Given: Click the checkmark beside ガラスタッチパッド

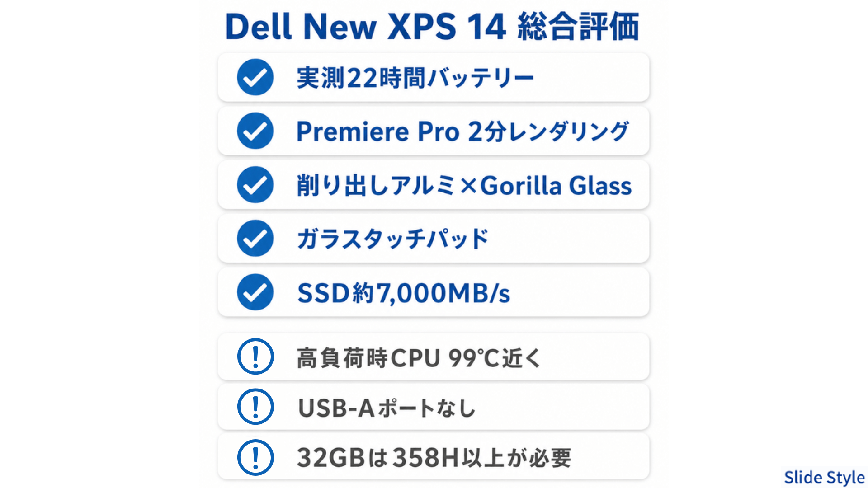Looking at the screenshot, I should coord(255,239).
